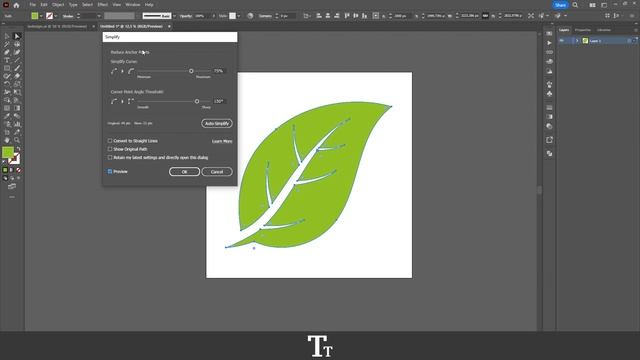Click the Layer 1 target circle
Image resolution: width=640 pixels, height=360 pixels.
(x=629, y=41)
